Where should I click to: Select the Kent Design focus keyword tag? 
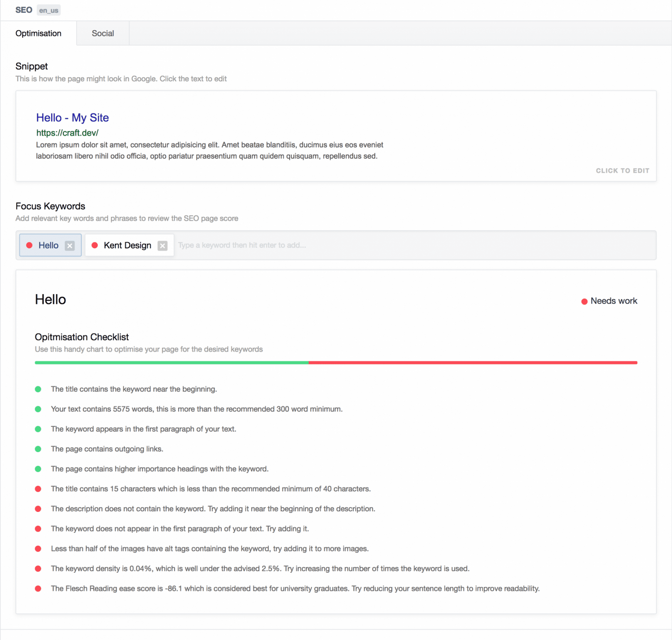coord(129,245)
